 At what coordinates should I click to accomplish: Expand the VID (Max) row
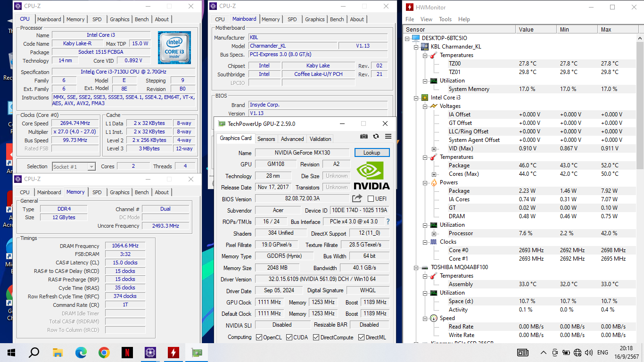coord(434,148)
